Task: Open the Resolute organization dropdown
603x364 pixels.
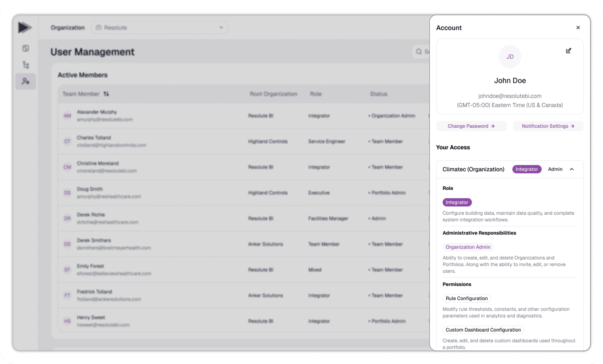Action: tap(159, 28)
